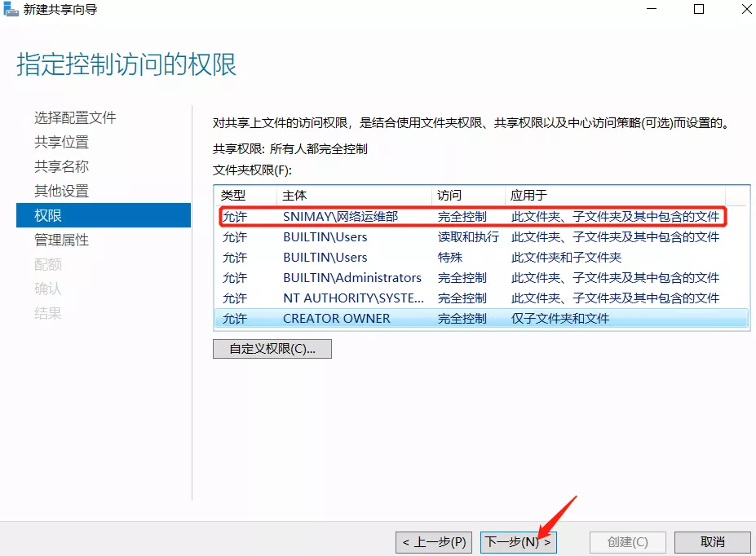Select CREATOR OWNER permission row
Screen dimensions: 756x556
click(336, 319)
